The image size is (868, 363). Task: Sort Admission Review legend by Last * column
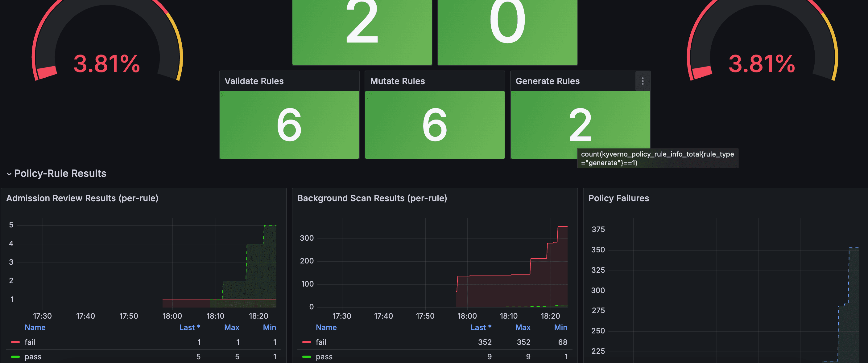tap(189, 327)
